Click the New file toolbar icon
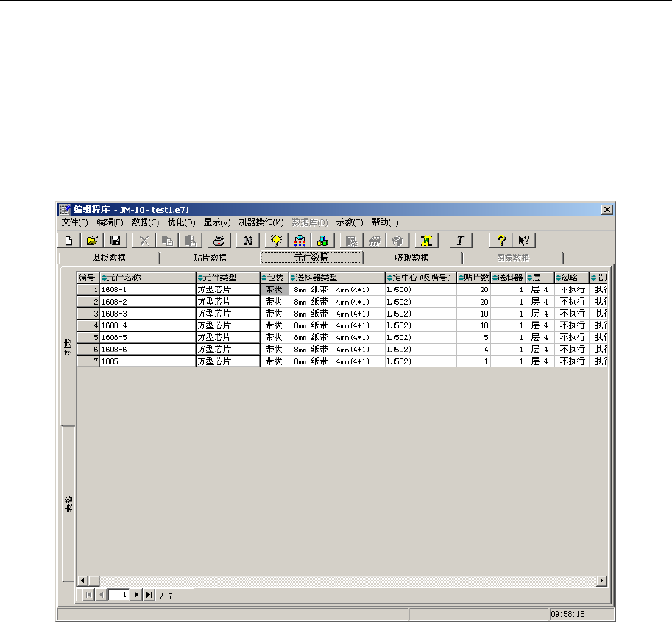This screenshot has width=672, height=622. click(x=68, y=240)
